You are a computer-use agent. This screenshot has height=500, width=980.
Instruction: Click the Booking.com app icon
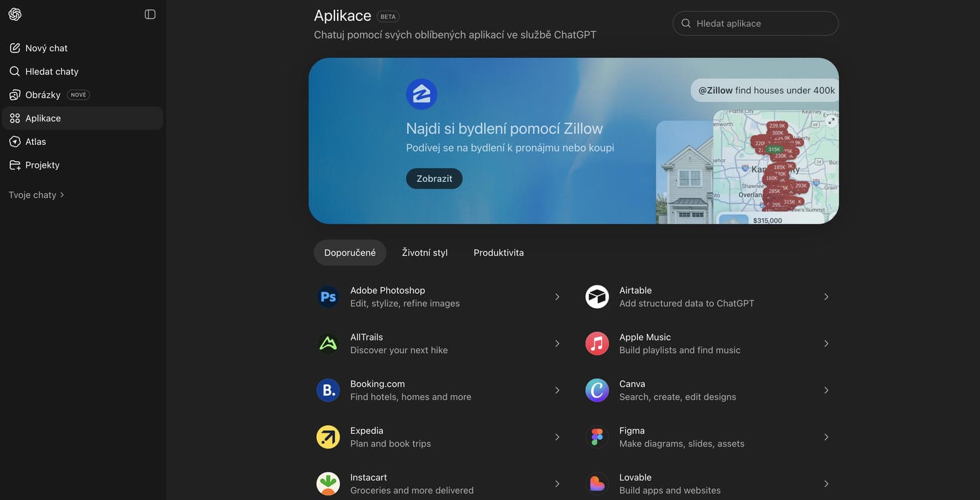(328, 390)
